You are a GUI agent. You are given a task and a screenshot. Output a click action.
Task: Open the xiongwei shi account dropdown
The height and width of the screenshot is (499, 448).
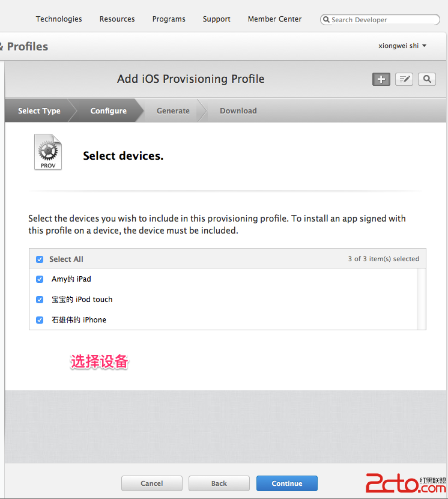tap(402, 46)
